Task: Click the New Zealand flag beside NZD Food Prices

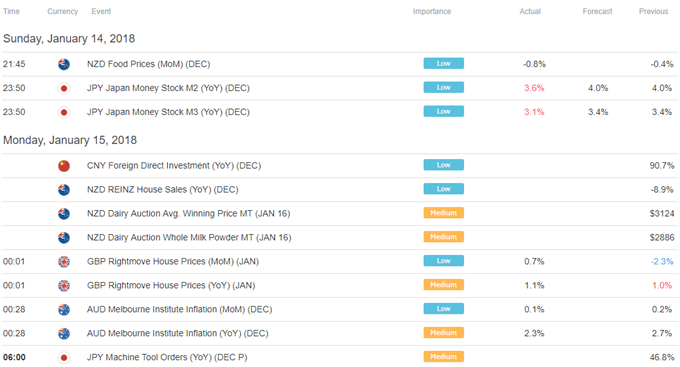Action: pyautogui.click(x=64, y=64)
